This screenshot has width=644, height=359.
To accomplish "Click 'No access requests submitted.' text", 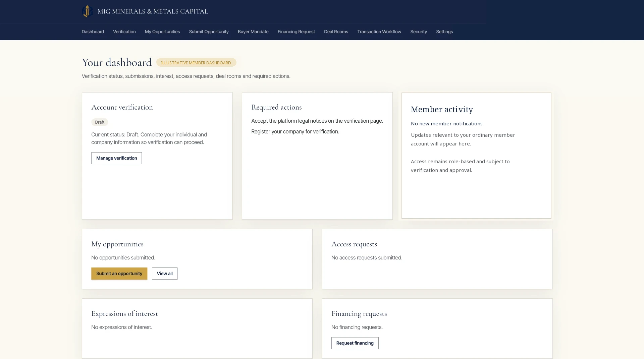I will coord(367,257).
